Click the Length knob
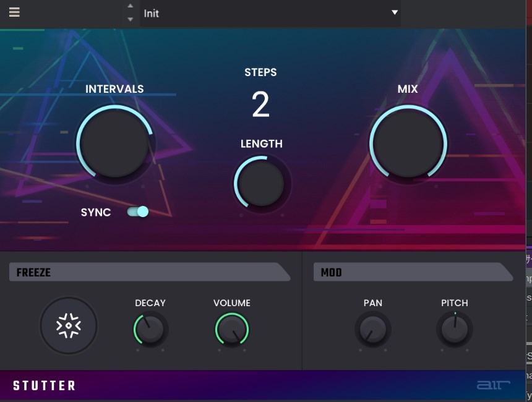This screenshot has width=532, height=402. pos(261,183)
